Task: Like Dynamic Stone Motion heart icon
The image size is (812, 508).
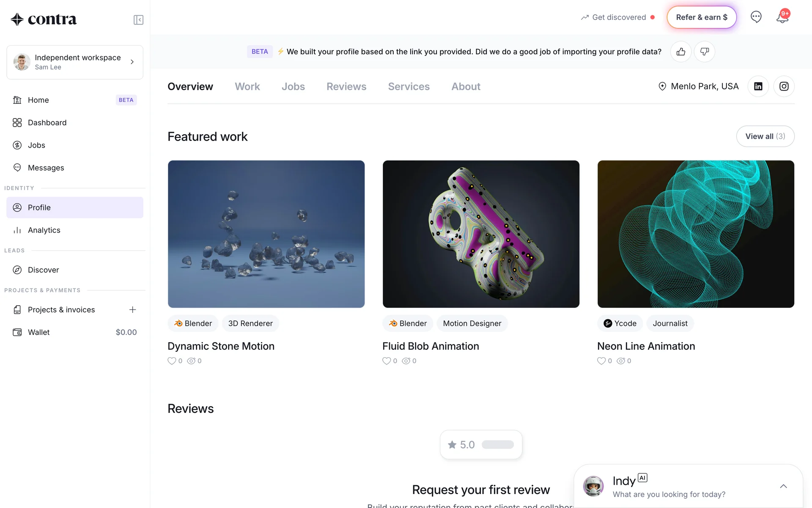Action: tap(172, 361)
